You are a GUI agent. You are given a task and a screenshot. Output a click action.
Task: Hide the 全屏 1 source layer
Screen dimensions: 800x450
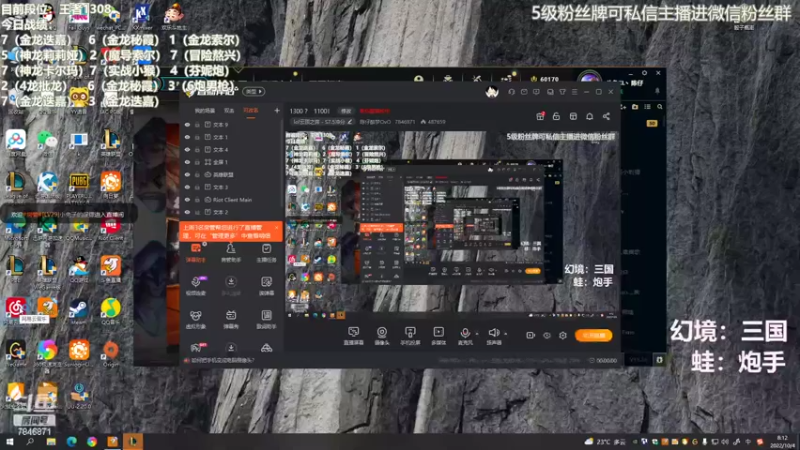point(187,162)
